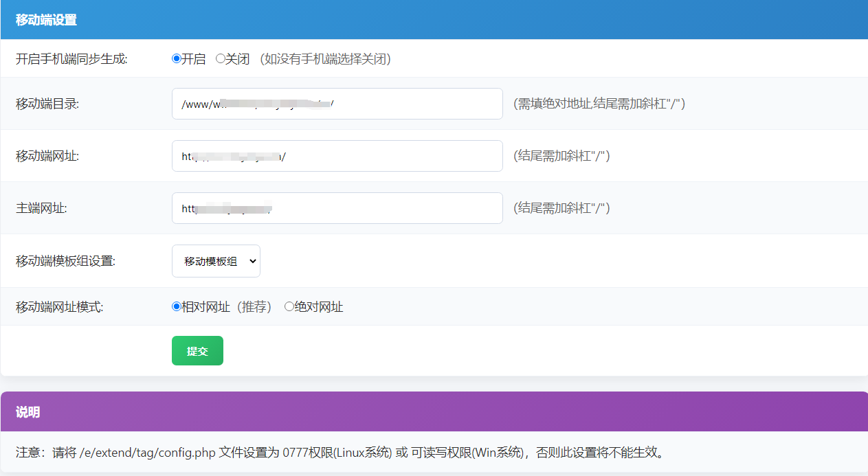Image resolution: width=868 pixels, height=476 pixels.
Task: Switch to 绝对网址 mode
Action: tap(287, 306)
